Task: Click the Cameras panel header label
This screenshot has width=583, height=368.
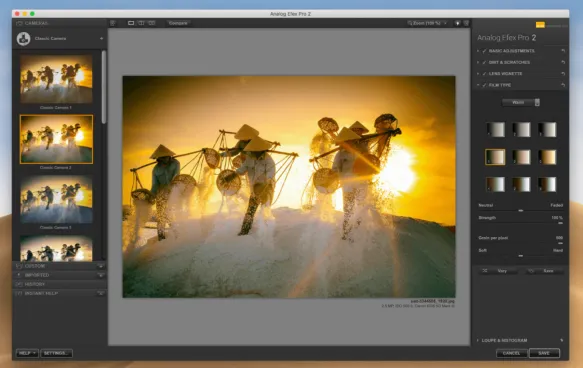Action: [37, 23]
